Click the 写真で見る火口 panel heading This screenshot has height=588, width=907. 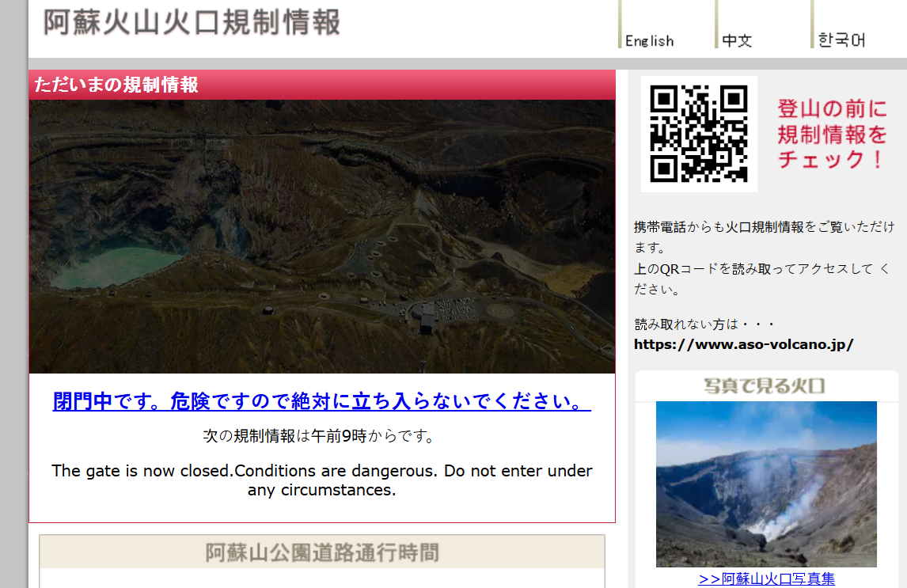[x=765, y=386]
